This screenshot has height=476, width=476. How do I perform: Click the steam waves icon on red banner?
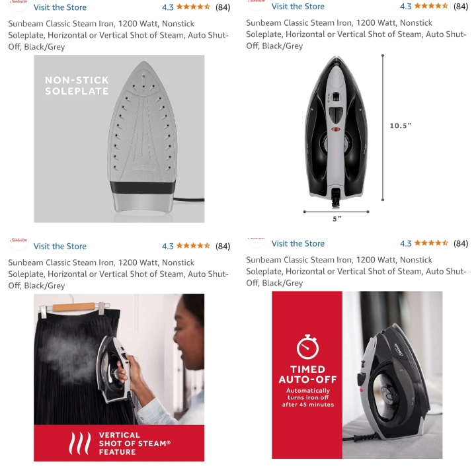(79, 443)
